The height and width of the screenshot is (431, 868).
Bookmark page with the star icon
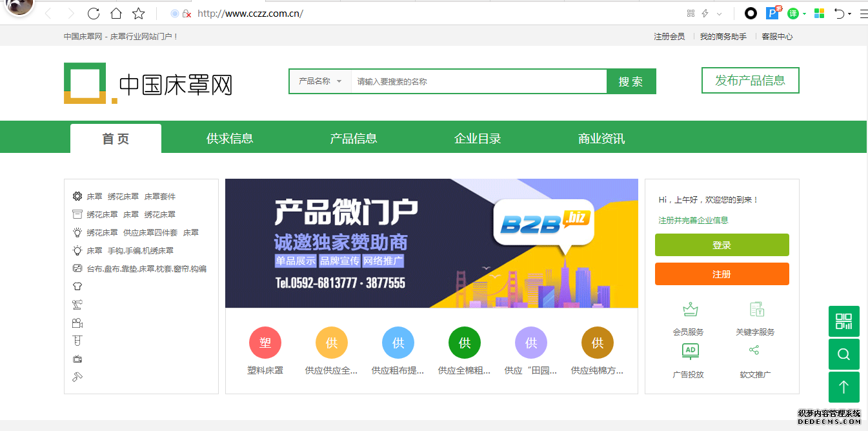click(138, 14)
